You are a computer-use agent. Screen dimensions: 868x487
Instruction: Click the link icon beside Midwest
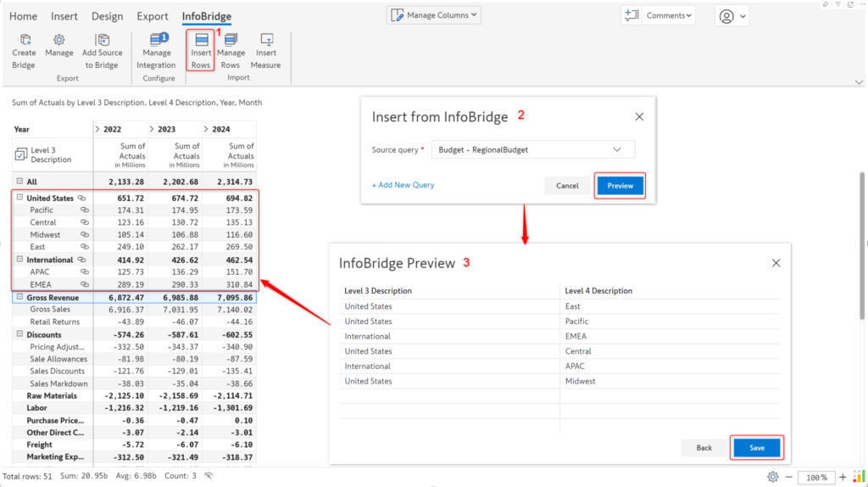(85, 234)
